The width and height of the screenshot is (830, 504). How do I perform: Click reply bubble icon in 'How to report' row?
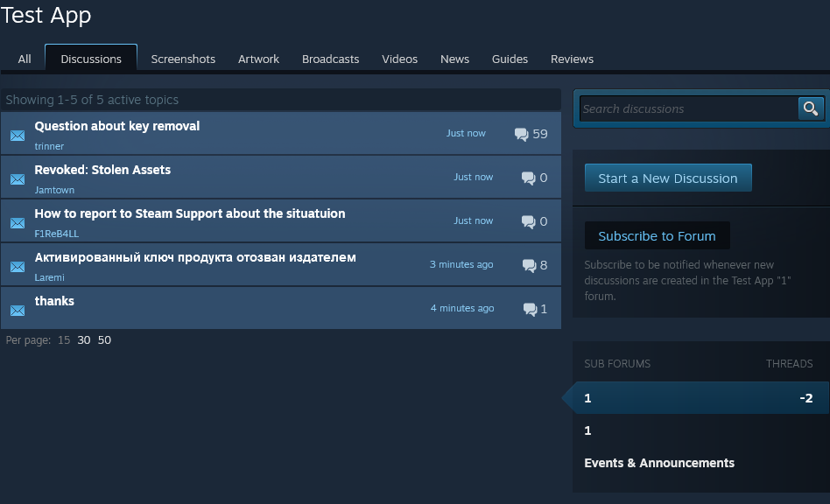528,221
